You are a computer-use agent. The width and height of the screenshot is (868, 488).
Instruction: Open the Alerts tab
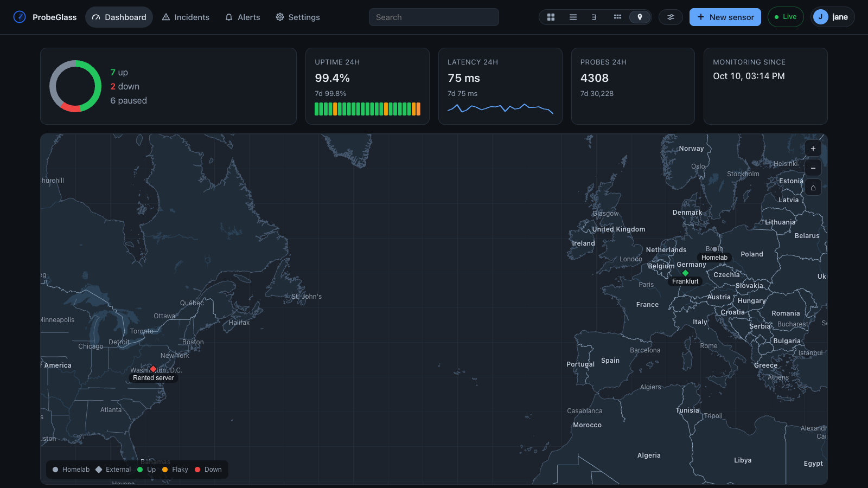pos(242,17)
